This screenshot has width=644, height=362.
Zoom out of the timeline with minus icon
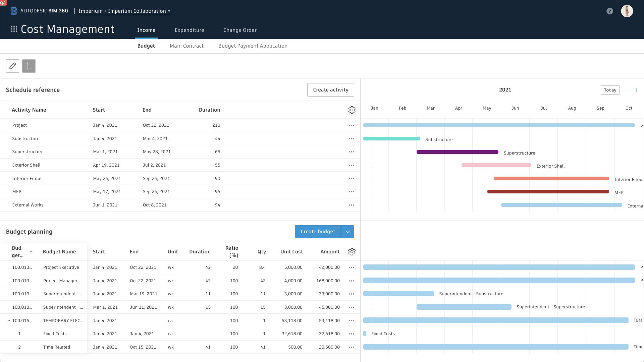tap(627, 90)
